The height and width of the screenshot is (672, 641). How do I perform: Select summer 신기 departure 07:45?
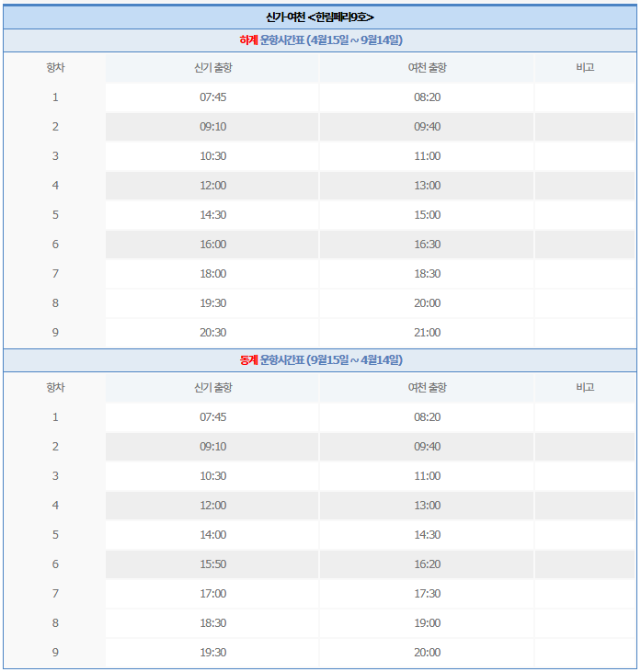213,97
